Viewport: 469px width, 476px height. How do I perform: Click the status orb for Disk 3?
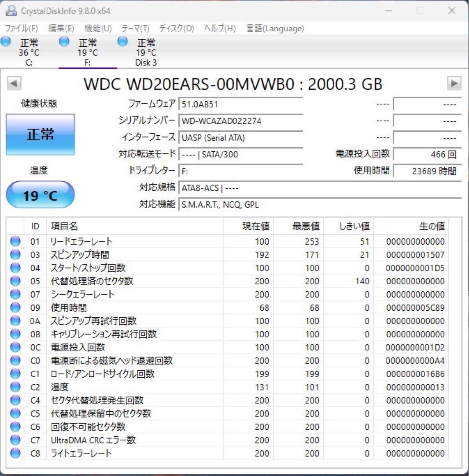pyautogui.click(x=122, y=41)
